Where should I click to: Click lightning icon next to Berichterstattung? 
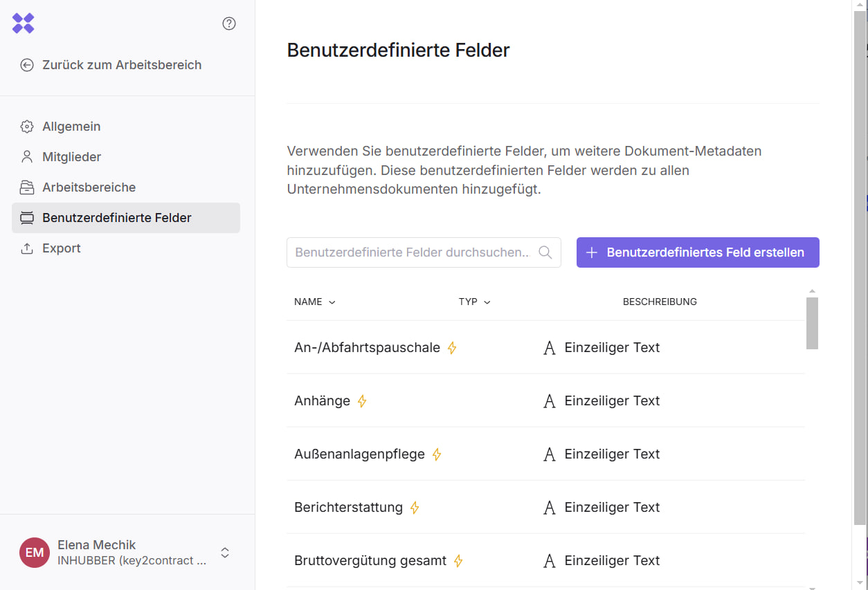(x=415, y=508)
